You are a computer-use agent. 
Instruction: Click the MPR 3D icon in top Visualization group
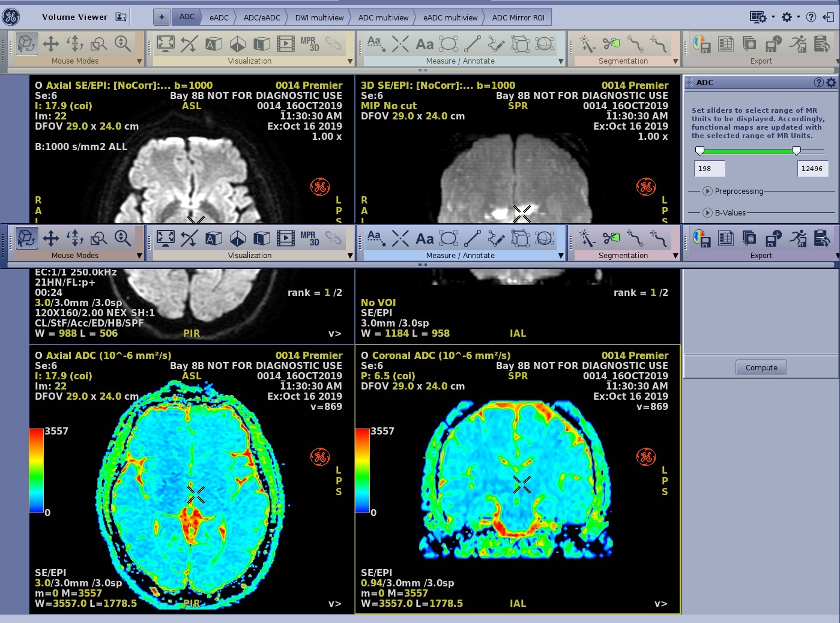click(309, 44)
